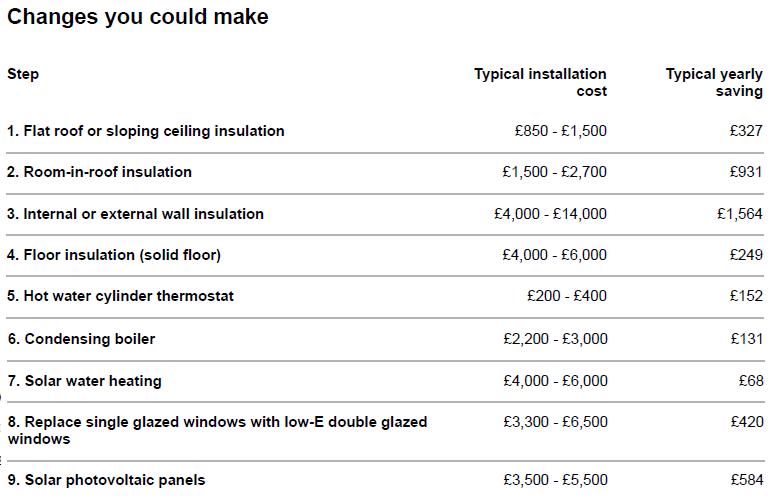Select "Floor insulation (solid floor)" step

point(114,255)
